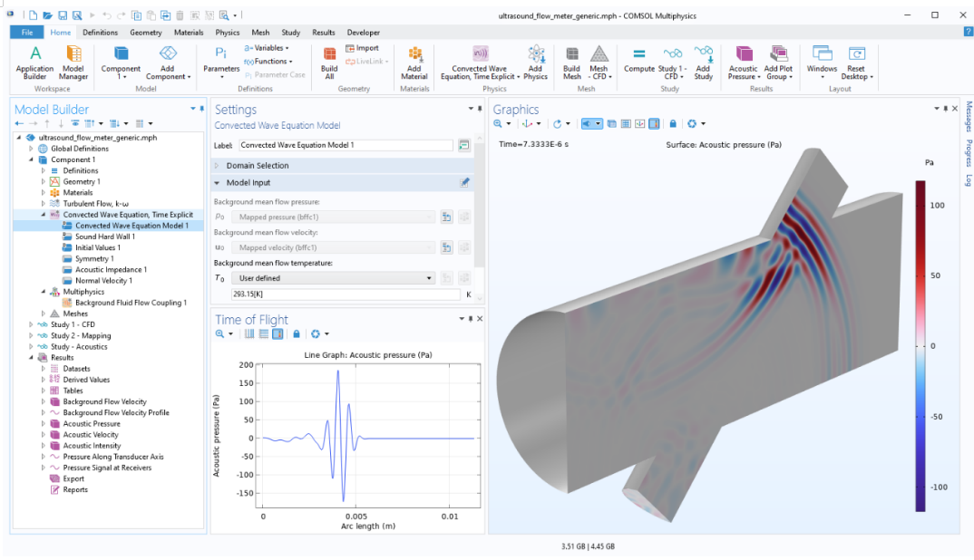Click the Show More Options eye icon in Model Builder

click(75, 123)
